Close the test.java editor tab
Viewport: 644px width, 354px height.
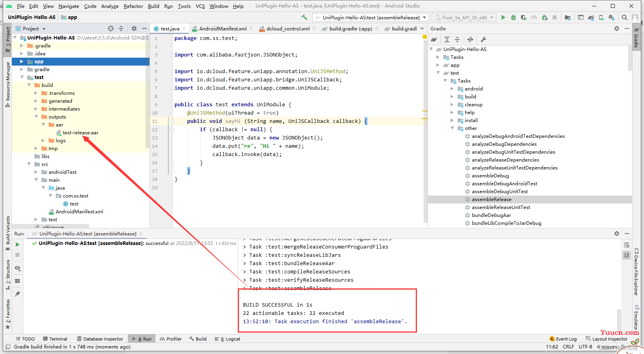point(184,28)
